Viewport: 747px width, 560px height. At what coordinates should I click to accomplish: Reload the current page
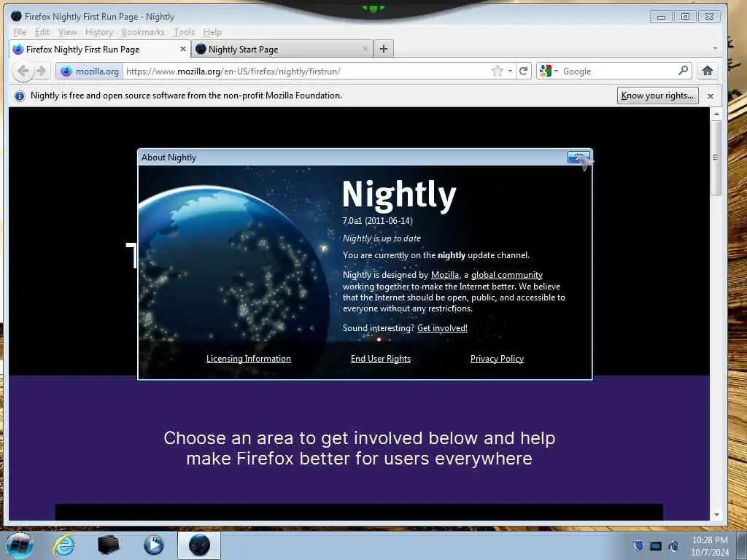point(523,71)
